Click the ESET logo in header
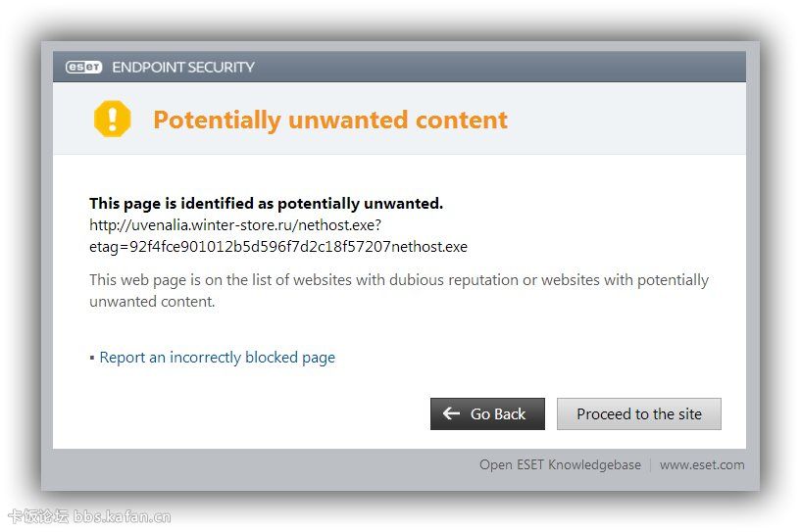Screen dimensions: 801x532 coord(83,67)
